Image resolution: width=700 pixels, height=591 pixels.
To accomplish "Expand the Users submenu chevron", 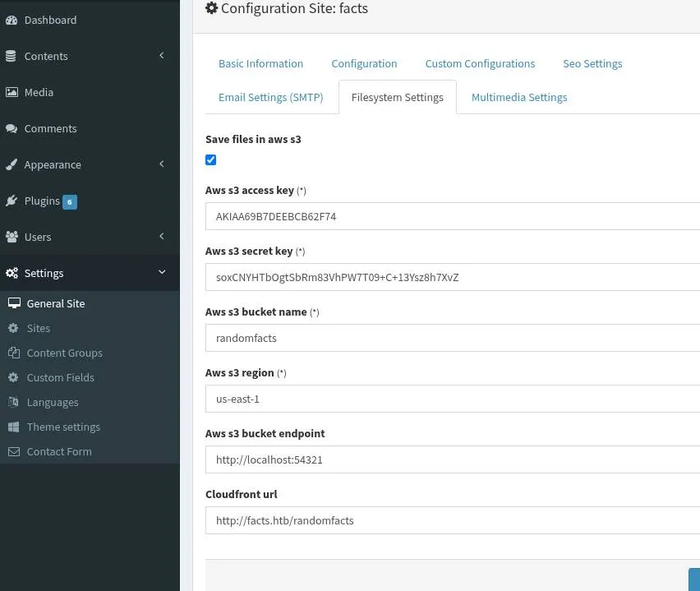I will point(162,236).
